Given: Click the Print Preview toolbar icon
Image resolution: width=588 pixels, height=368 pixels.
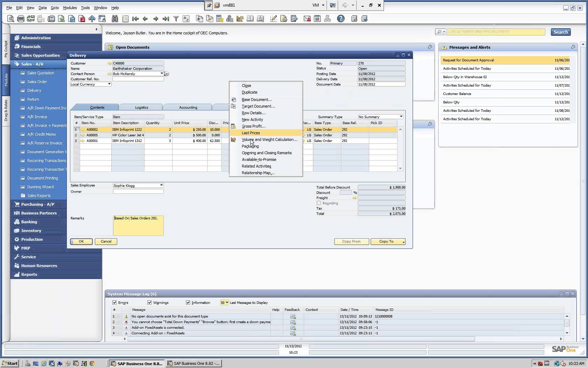Looking at the screenshot, I should point(10,19).
